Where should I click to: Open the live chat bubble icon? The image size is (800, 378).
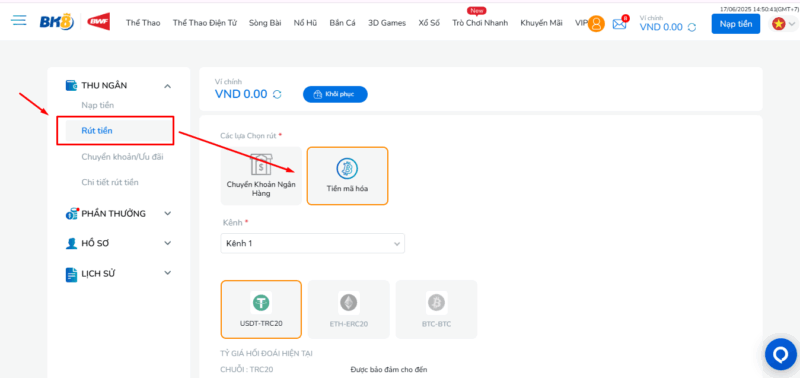click(x=781, y=354)
